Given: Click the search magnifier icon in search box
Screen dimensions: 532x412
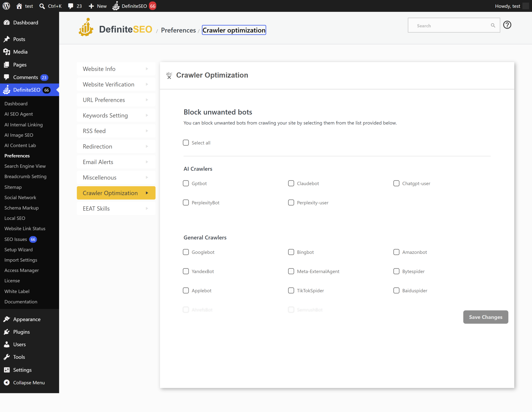Looking at the screenshot, I should point(493,26).
